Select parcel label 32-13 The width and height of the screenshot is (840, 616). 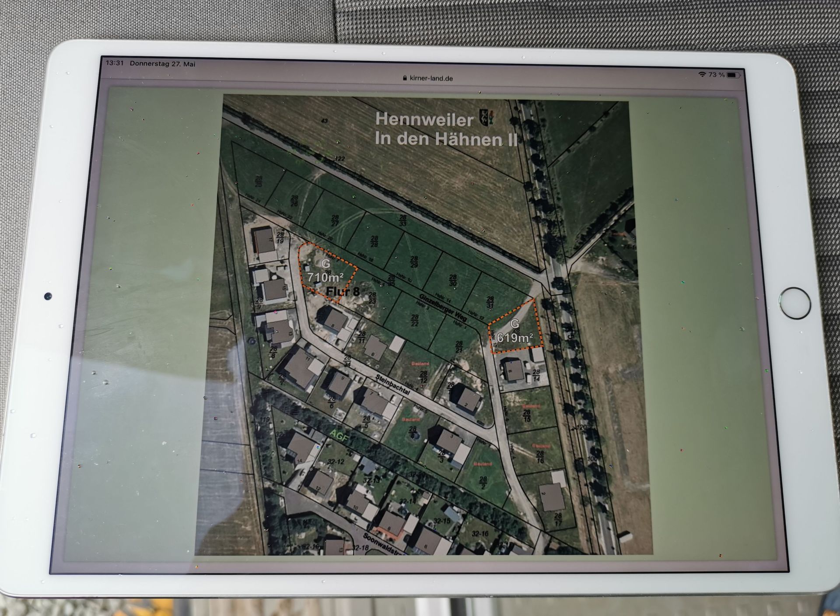point(371,481)
